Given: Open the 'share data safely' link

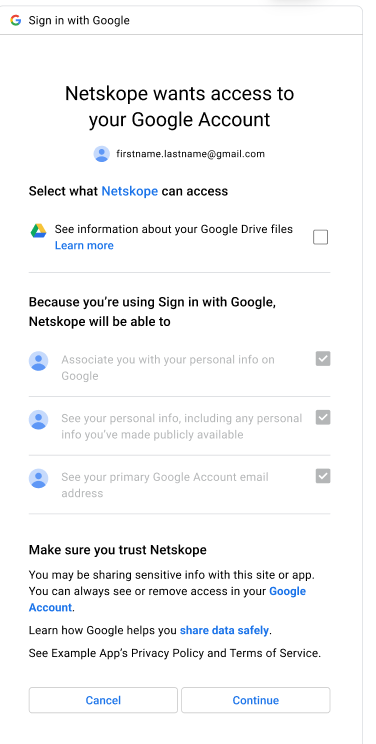Looking at the screenshot, I should tap(224, 631).
